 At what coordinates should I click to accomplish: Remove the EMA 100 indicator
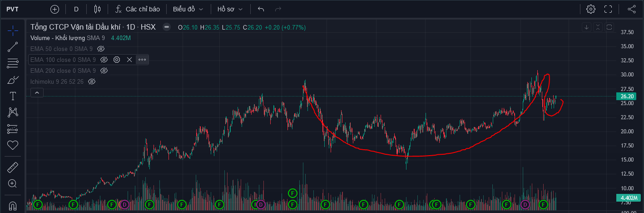[x=129, y=60]
